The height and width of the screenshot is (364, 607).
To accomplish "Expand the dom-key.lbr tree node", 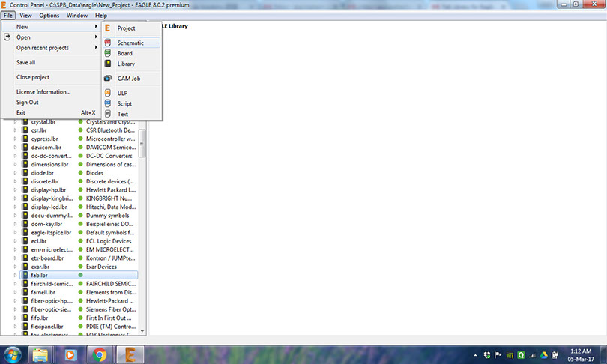I will (16, 224).
